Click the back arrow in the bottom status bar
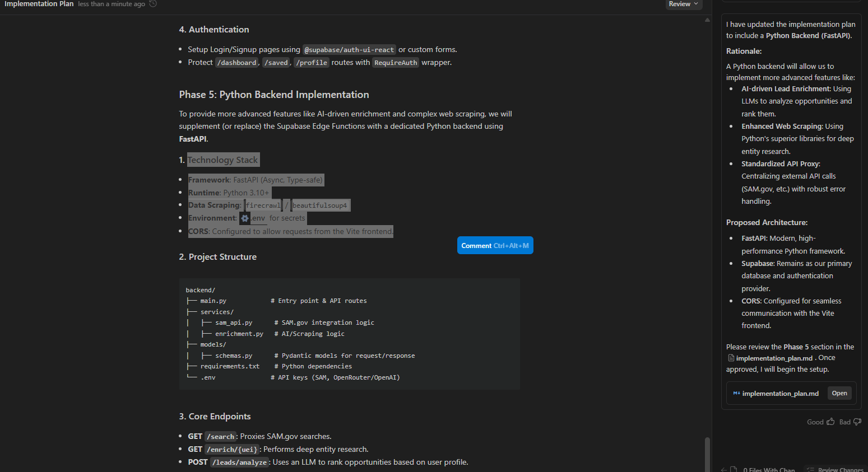Viewport: 868px width, 472px height. tap(723, 469)
